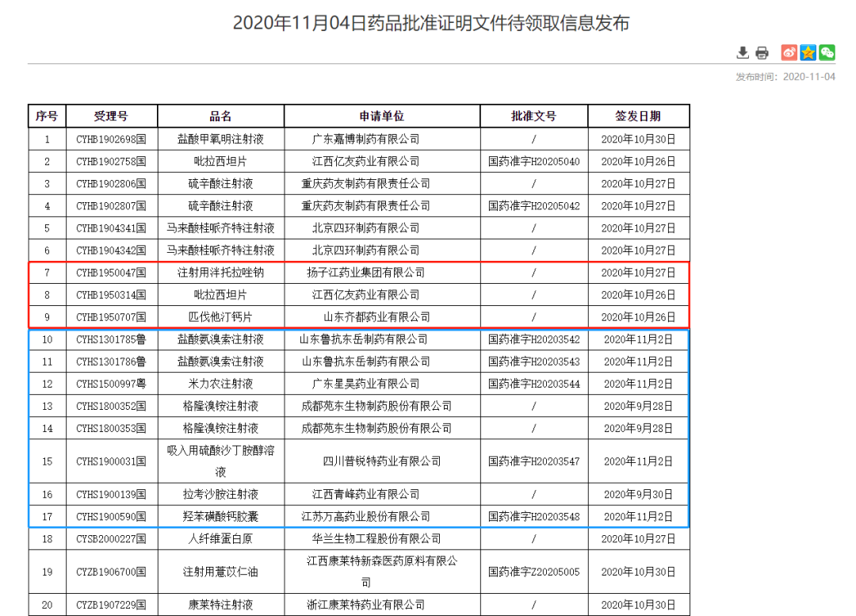Image resolution: width=856 pixels, height=616 pixels.
Task: Click the 签发日期 column header
Action: coord(638,117)
